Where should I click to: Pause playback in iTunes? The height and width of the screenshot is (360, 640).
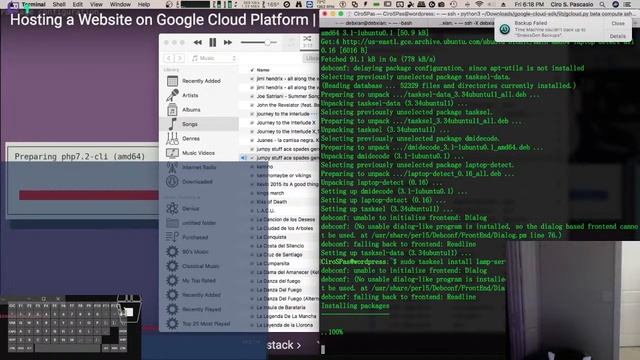213,42
